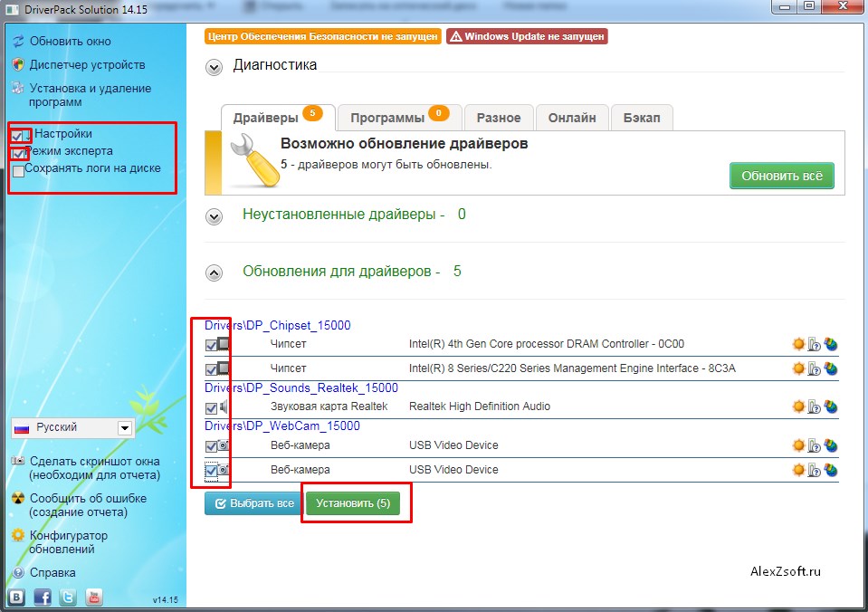Click the sun icon on Realtek High Definition Audio row

pyautogui.click(x=798, y=406)
